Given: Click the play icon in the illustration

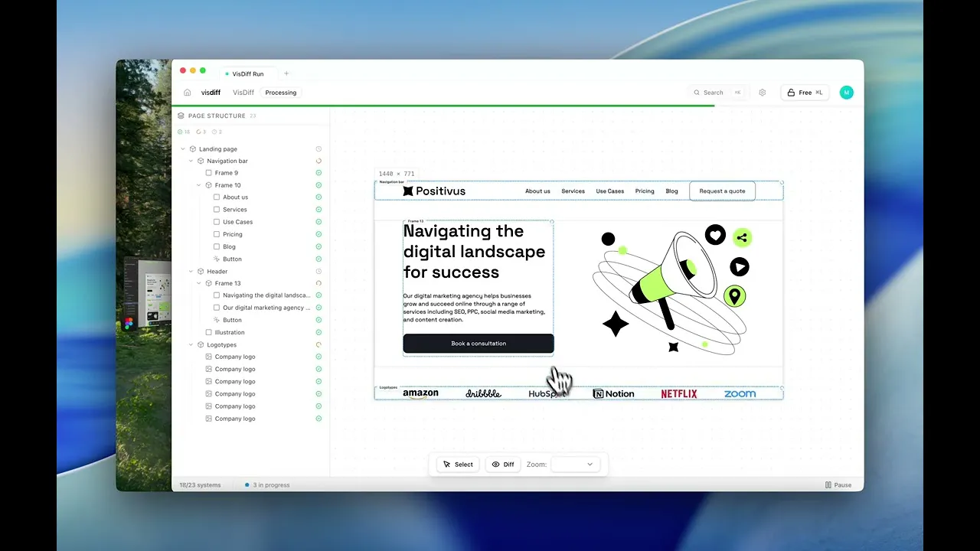Looking at the screenshot, I should (x=739, y=266).
